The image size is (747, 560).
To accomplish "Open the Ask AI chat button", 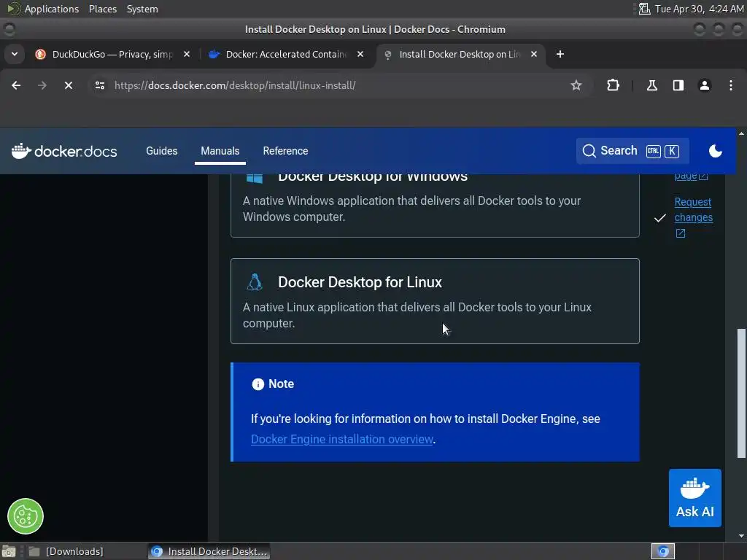I will pyautogui.click(x=695, y=498).
